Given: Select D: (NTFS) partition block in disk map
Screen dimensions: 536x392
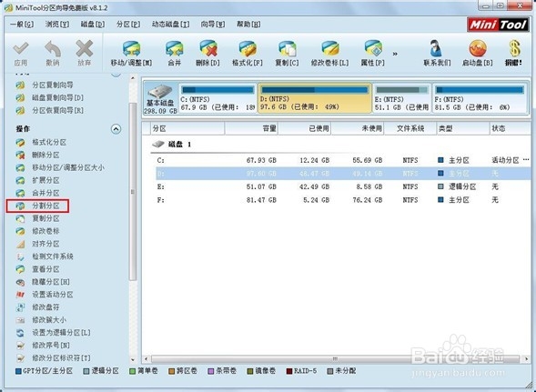Looking at the screenshot, I should pyautogui.click(x=315, y=98).
